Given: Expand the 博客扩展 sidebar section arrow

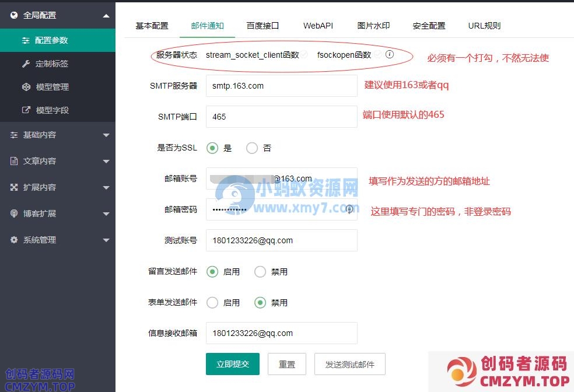Looking at the screenshot, I should pos(106,214).
